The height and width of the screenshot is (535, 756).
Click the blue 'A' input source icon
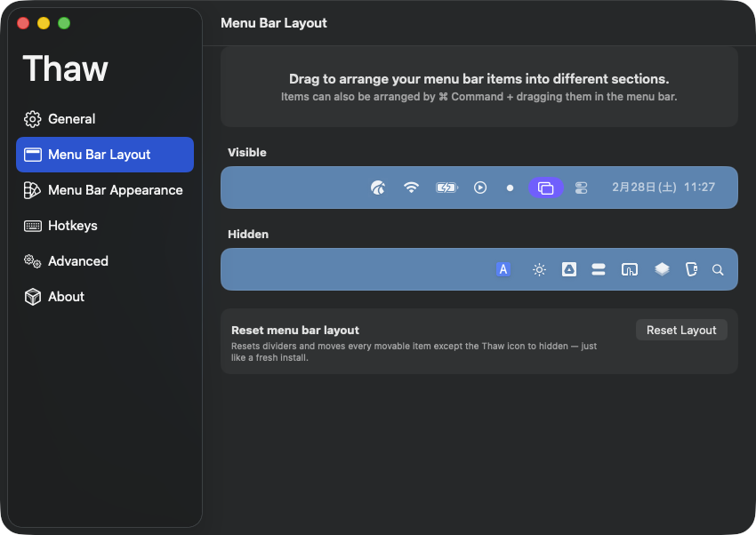coord(503,269)
